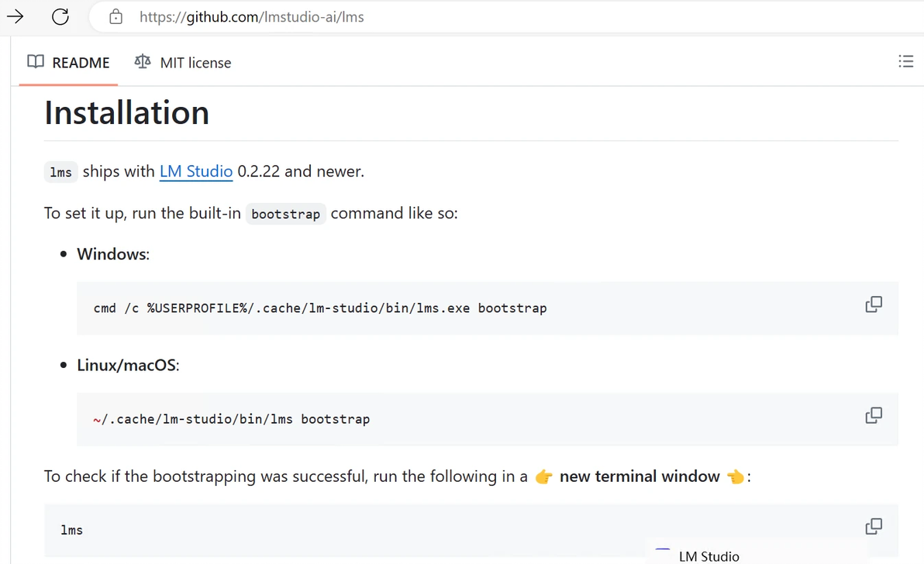The height and width of the screenshot is (564, 924).
Task: Click the inline lms code before 'ships with'
Action: pos(60,173)
